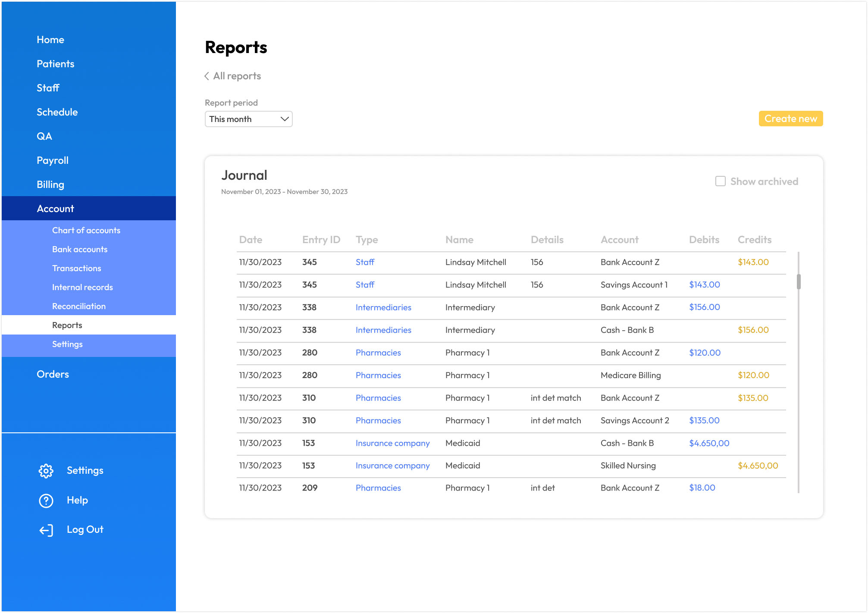The width and height of the screenshot is (868, 613).
Task: Open the Report period dropdown
Action: [x=248, y=119]
